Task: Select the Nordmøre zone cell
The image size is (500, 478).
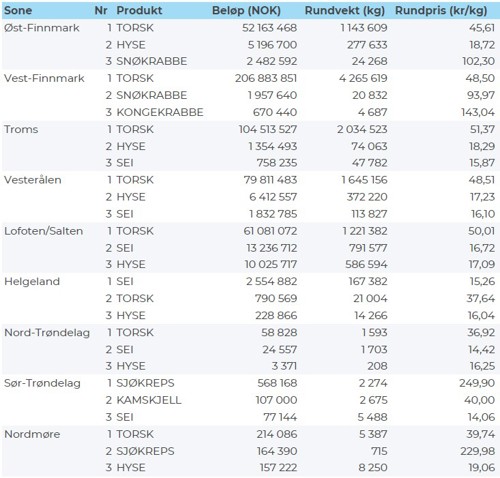Action: click(32, 434)
